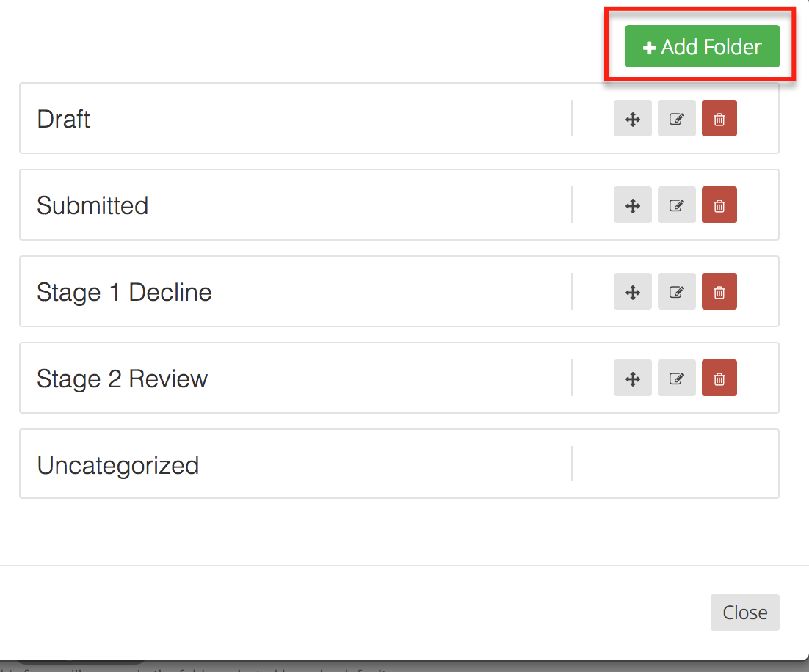This screenshot has width=809, height=672.
Task: Click the move handle icon for Draft folder
Action: (x=632, y=118)
